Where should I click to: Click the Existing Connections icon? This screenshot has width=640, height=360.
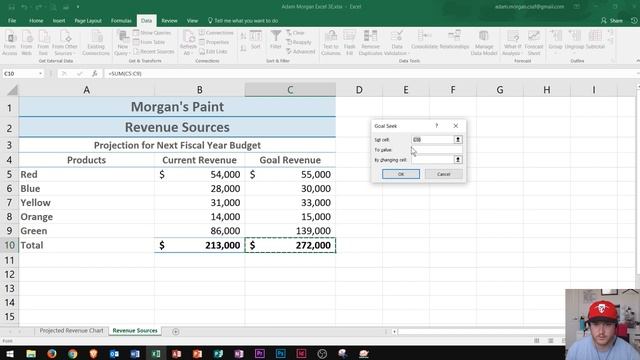[96, 43]
